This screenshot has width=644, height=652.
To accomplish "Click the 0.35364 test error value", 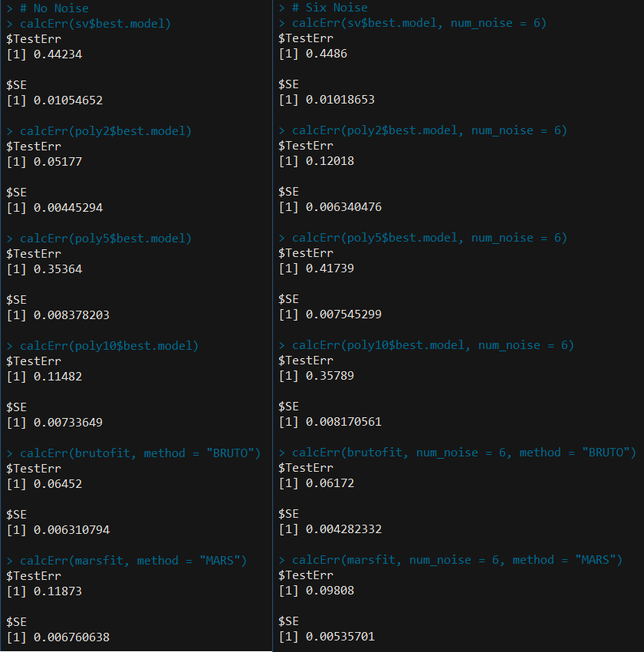I will click(x=58, y=269).
